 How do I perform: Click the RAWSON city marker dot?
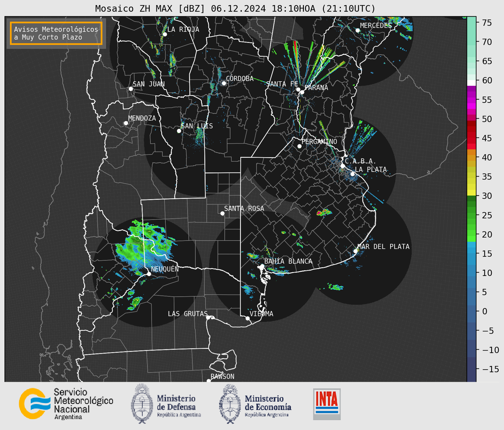click(x=209, y=381)
